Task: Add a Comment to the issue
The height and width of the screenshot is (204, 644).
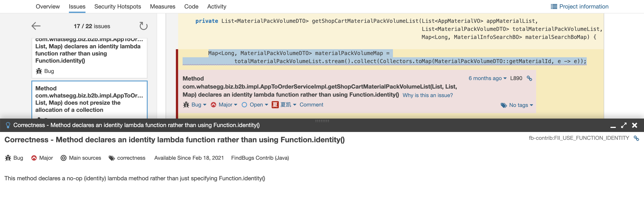Action: [311, 105]
